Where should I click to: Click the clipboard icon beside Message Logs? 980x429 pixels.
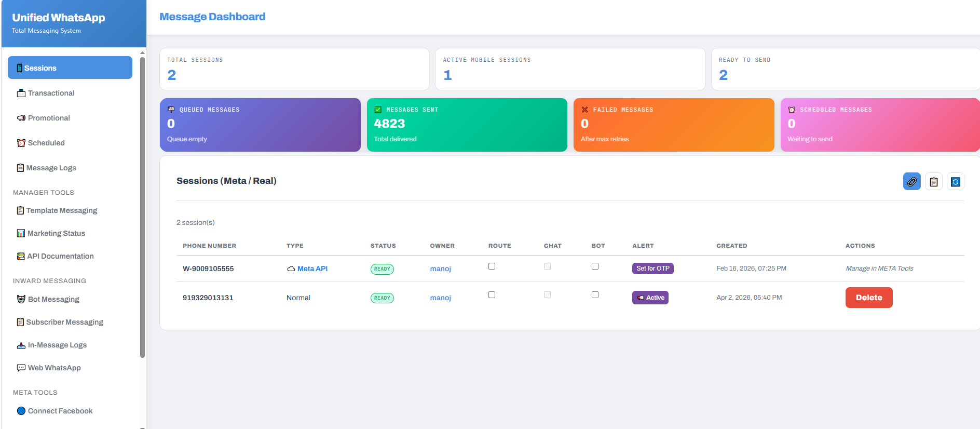coord(20,168)
